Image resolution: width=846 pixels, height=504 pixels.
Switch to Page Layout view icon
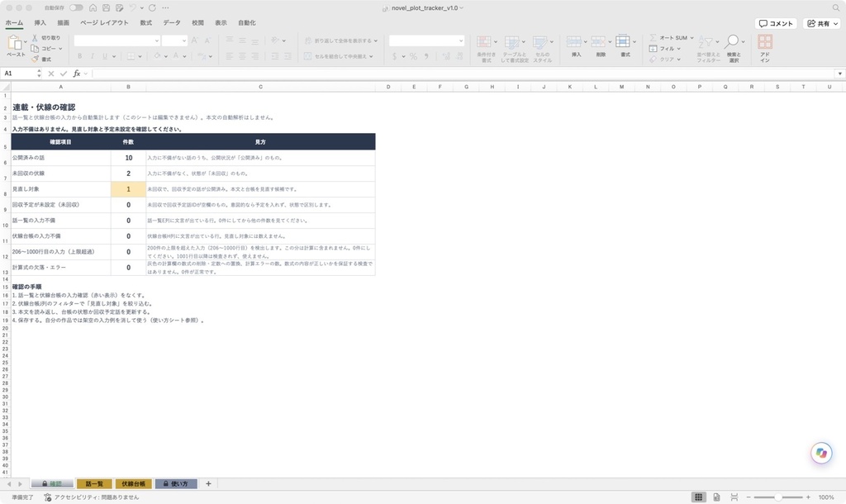coord(716,497)
